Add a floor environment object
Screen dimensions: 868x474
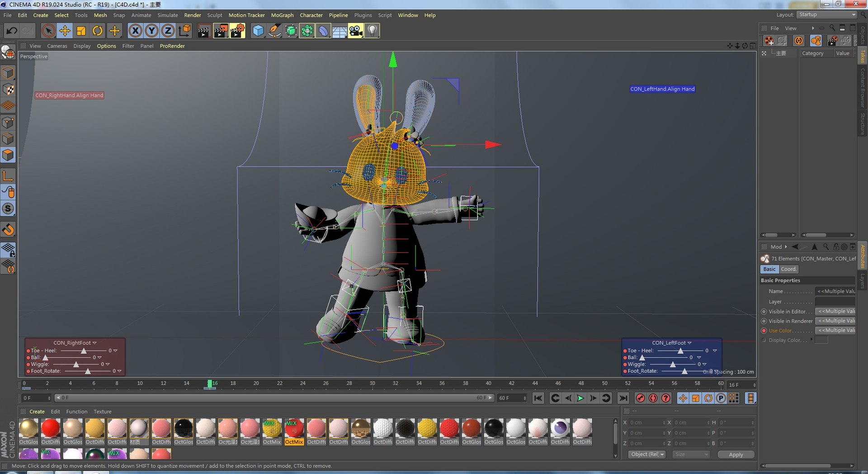[x=340, y=31]
